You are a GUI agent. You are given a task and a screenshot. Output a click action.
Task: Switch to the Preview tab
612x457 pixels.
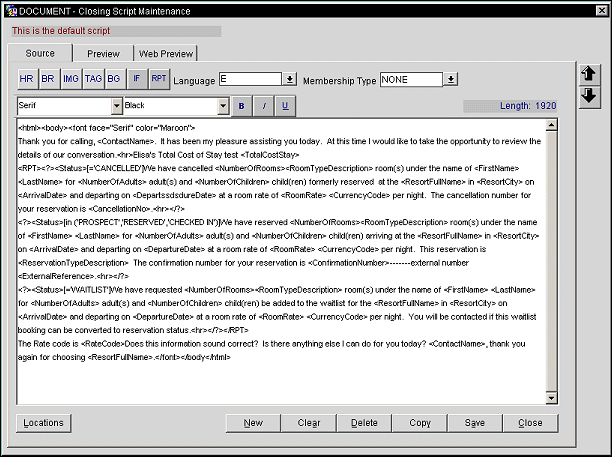coord(103,53)
